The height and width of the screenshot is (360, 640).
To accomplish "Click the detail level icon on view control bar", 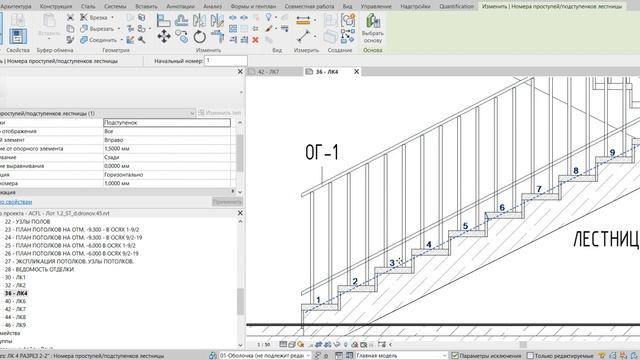I will pyautogui.click(x=283, y=345).
